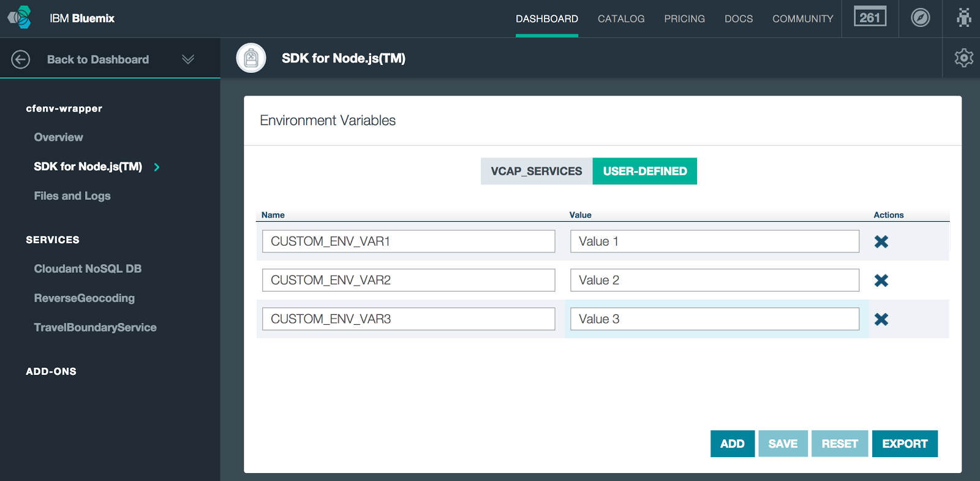The width and height of the screenshot is (980, 481).
Task: Select the USER-DEFINED tab
Action: pyautogui.click(x=645, y=171)
